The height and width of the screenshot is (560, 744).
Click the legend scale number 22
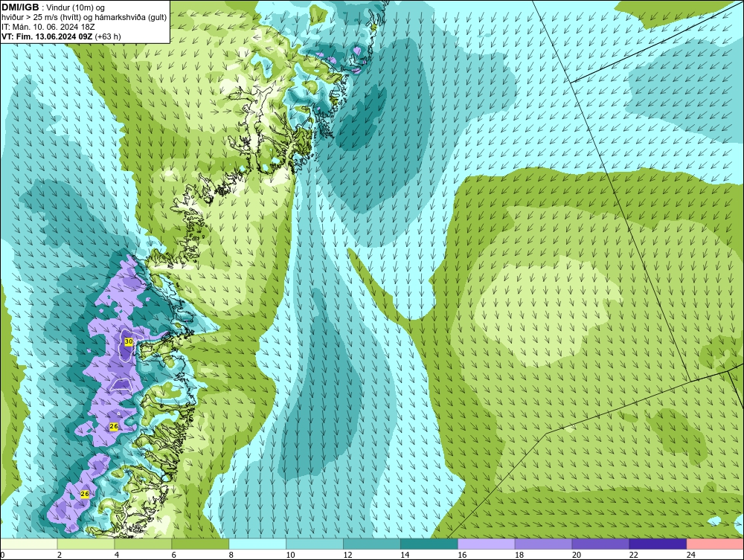[634, 555]
